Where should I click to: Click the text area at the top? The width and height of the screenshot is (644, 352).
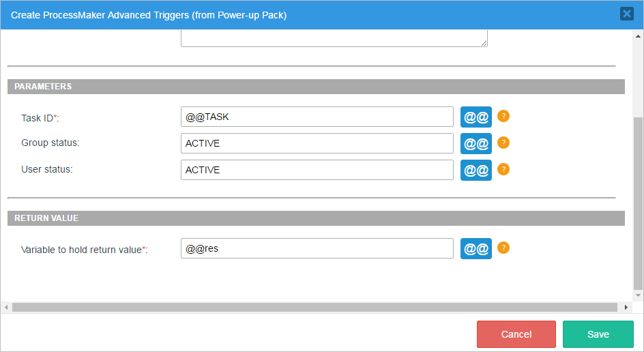[x=334, y=38]
